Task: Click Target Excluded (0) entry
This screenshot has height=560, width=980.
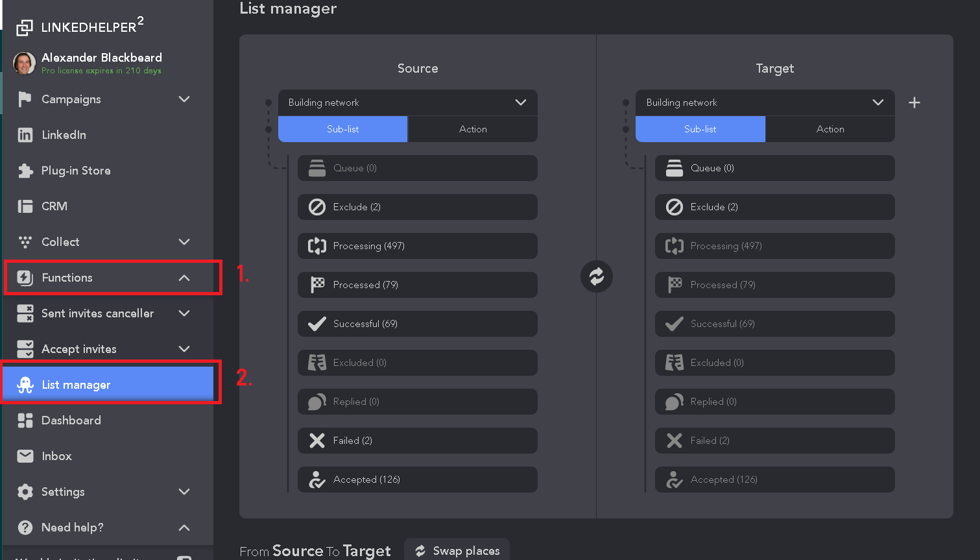Action: point(775,363)
